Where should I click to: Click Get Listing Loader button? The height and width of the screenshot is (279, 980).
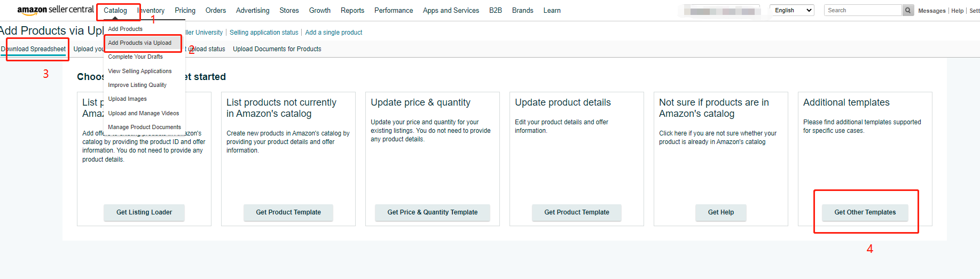tap(144, 212)
